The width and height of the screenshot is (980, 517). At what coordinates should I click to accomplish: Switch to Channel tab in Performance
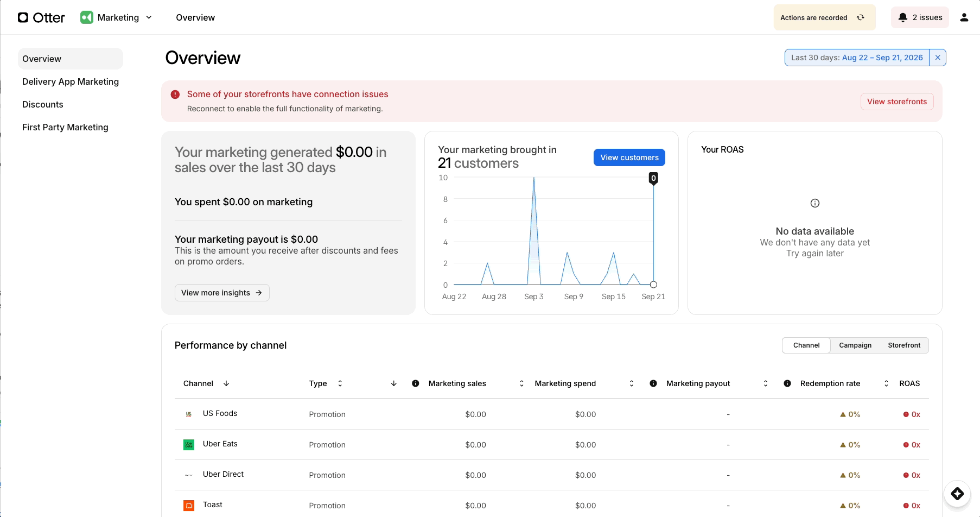(x=806, y=345)
